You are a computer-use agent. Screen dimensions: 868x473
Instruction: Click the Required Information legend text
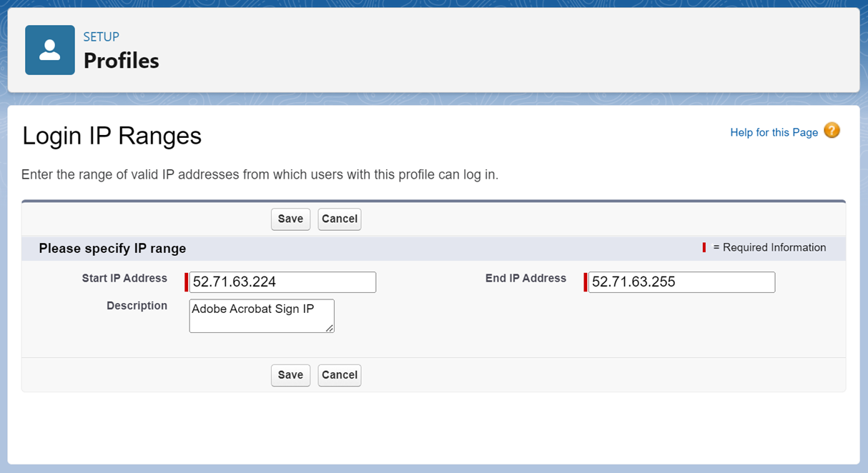coord(769,248)
